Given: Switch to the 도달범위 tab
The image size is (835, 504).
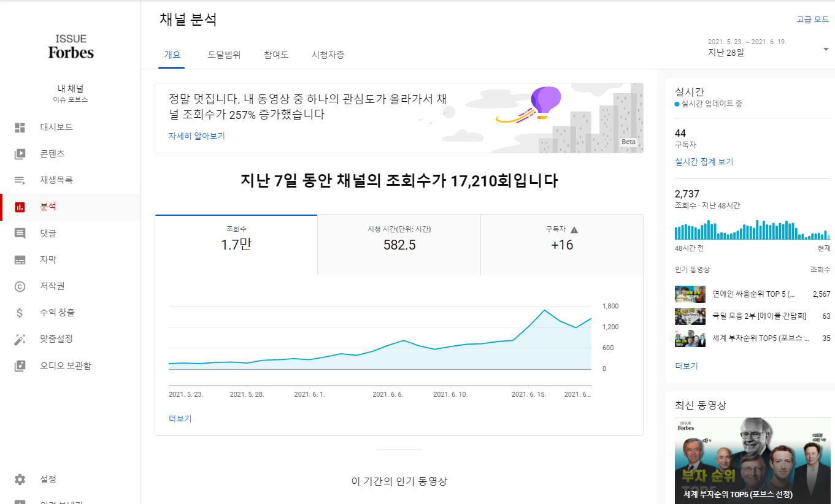Looking at the screenshot, I should coord(223,55).
